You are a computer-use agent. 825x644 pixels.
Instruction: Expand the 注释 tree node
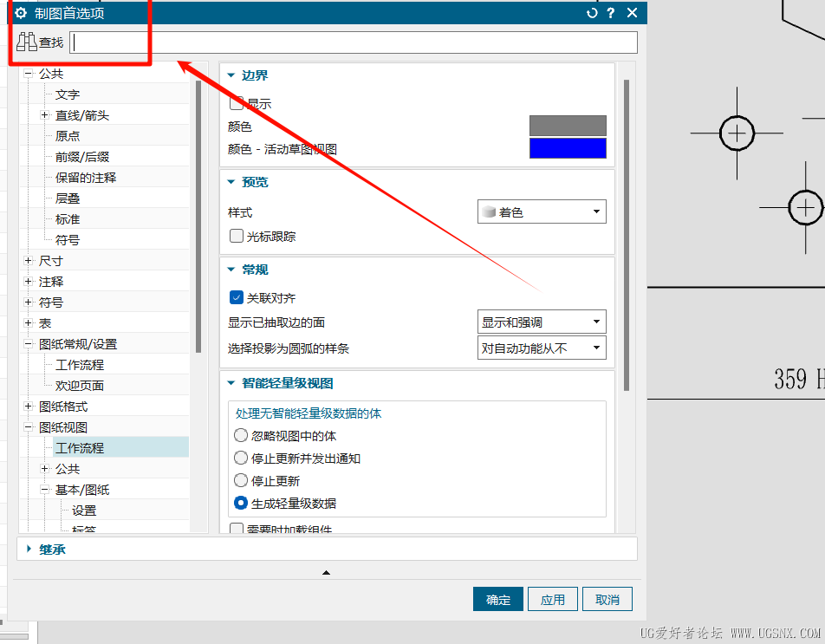tap(29, 282)
